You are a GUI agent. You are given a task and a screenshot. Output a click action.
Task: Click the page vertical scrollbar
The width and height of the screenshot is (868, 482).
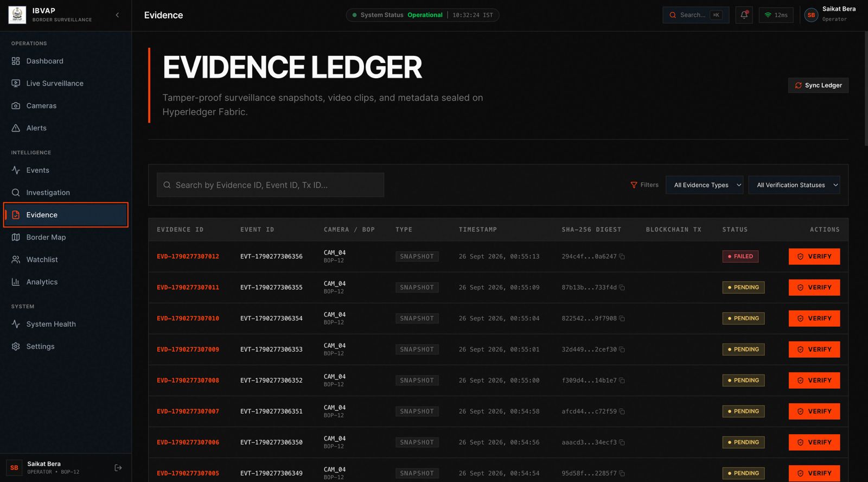(865, 89)
